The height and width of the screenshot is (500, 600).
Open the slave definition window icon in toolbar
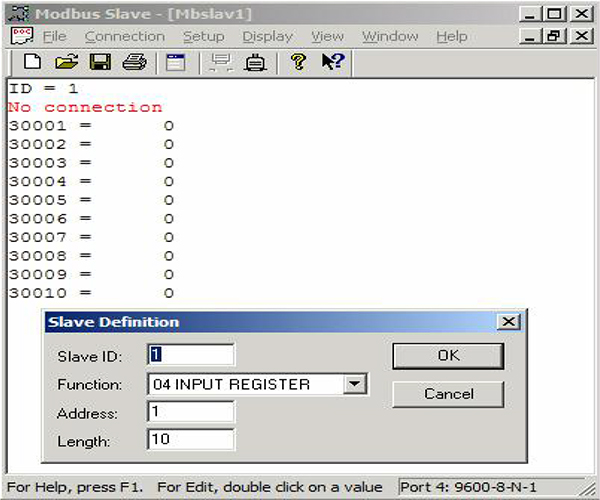point(175,62)
